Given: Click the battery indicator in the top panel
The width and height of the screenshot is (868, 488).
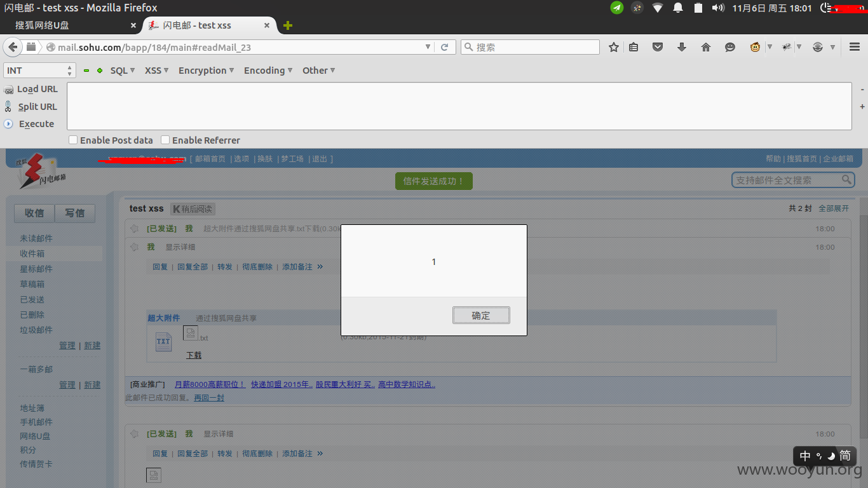Looking at the screenshot, I should click(698, 8).
